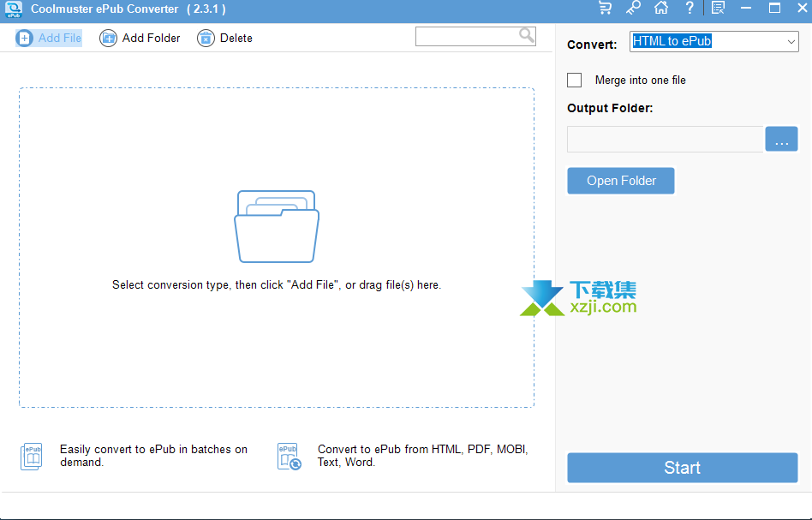Expand the Convert type dropdown arrow
The image size is (812, 520).
pyautogui.click(x=790, y=41)
